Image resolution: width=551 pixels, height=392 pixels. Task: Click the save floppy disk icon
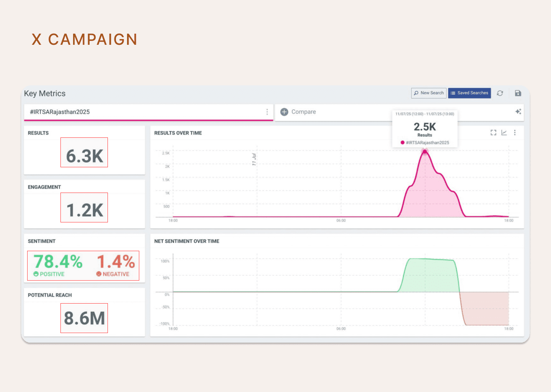(x=518, y=93)
